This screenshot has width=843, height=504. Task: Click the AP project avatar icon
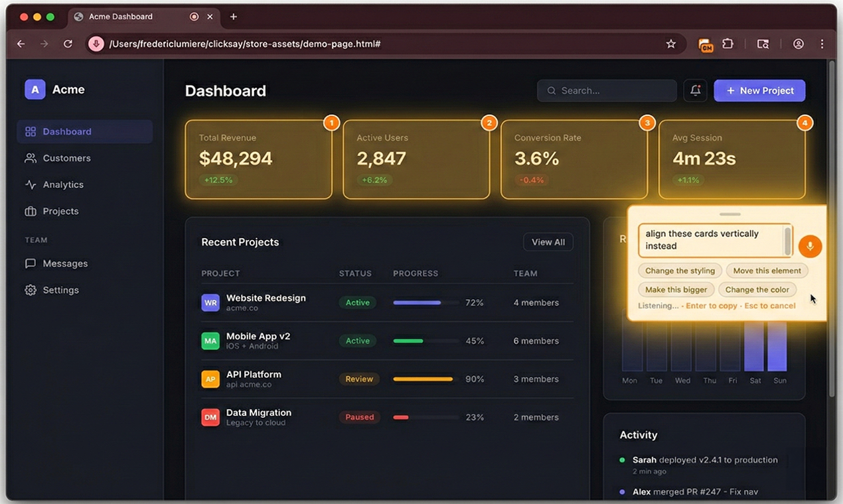[210, 379]
